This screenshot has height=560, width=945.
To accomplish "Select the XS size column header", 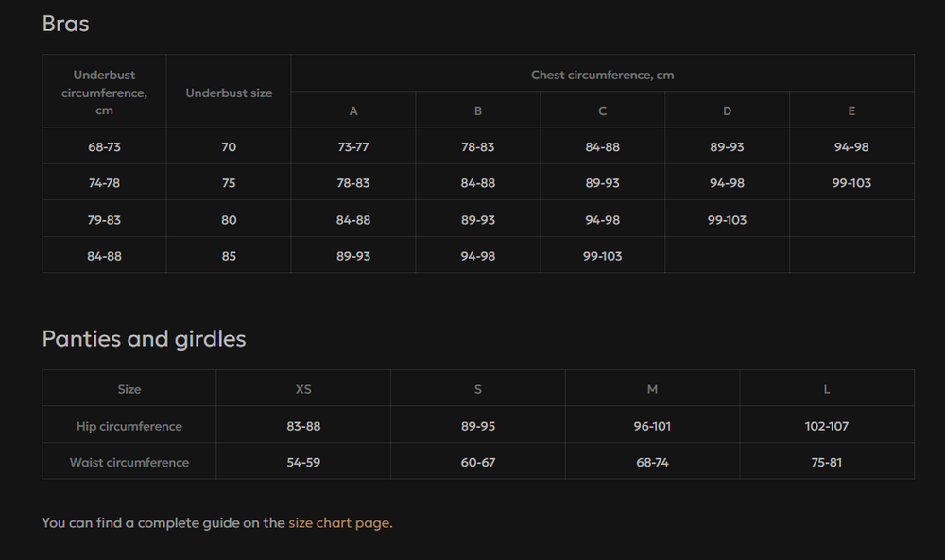I will pyautogui.click(x=303, y=389).
